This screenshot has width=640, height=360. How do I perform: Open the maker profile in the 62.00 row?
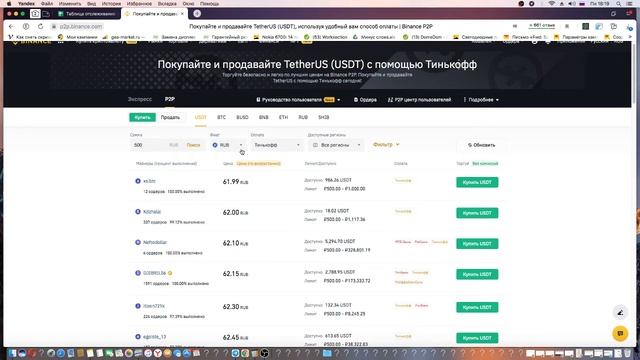tap(152, 211)
